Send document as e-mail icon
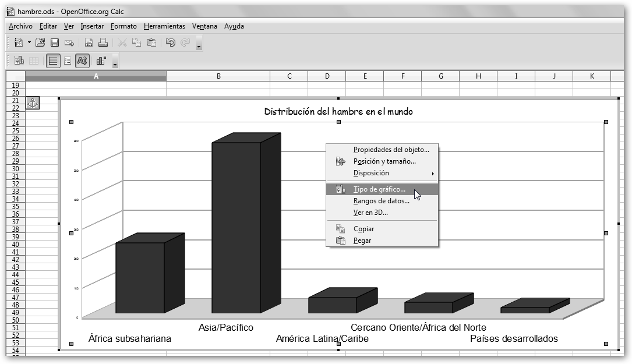 (x=69, y=43)
